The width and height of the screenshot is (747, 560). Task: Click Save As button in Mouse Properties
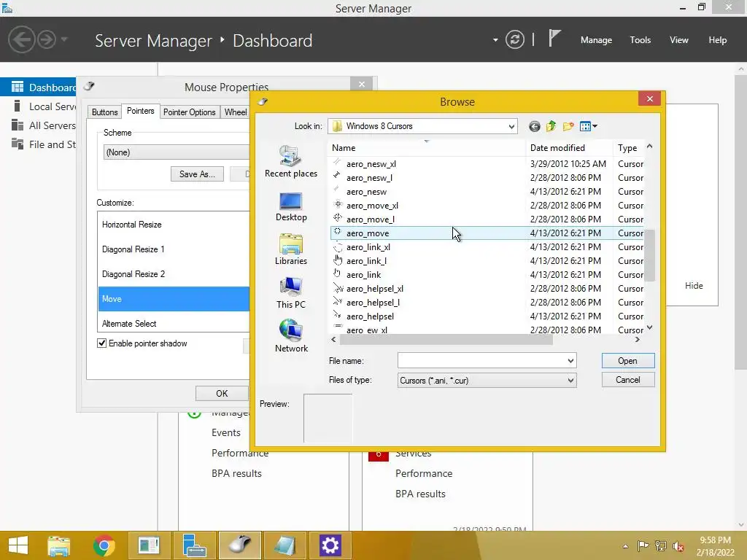(197, 174)
